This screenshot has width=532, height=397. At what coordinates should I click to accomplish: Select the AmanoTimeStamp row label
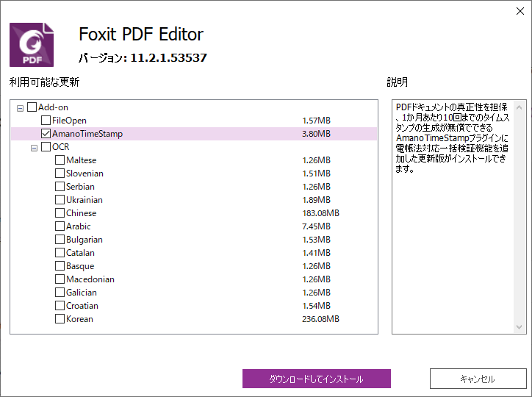pos(87,134)
